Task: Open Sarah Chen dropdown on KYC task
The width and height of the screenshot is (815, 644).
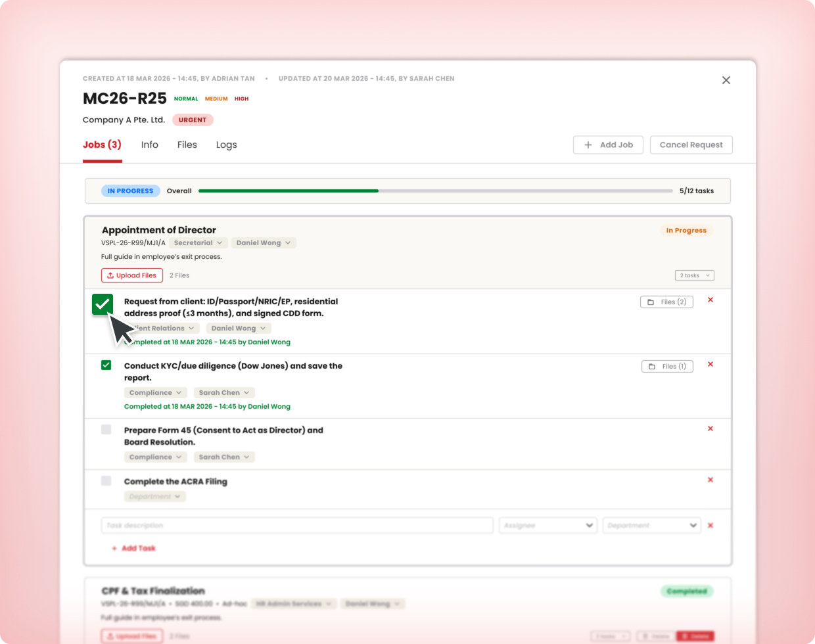Action: 224,392
